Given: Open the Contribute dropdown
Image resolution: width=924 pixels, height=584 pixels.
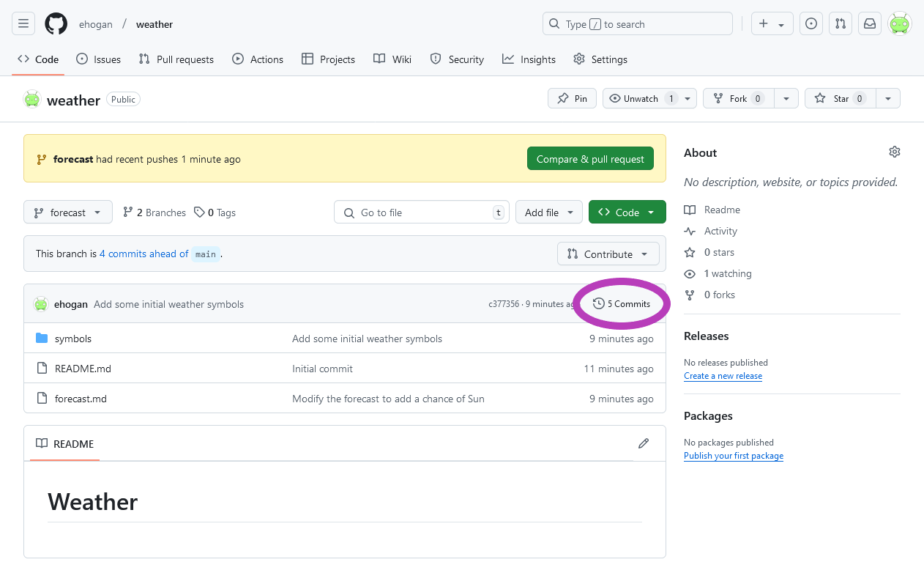Looking at the screenshot, I should point(608,254).
